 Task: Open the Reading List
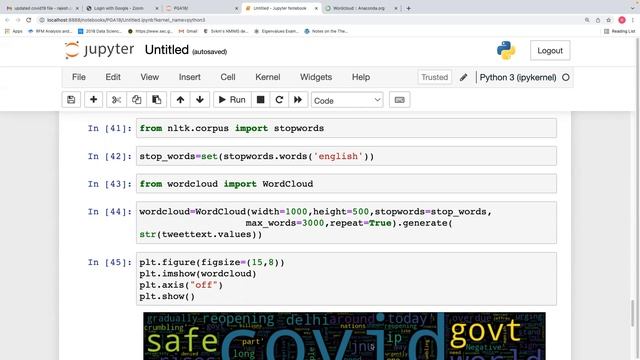[619, 31]
